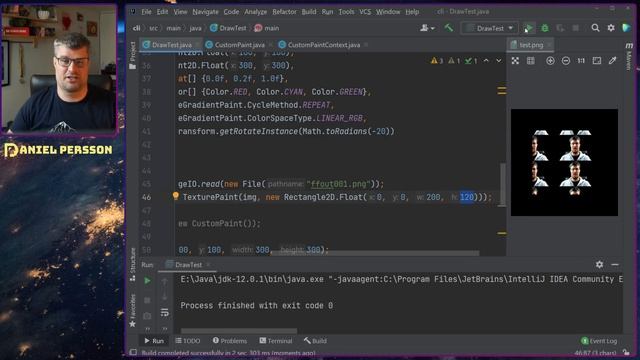The image size is (640, 360).
Task: Open the Event Log
Action: tap(599, 341)
